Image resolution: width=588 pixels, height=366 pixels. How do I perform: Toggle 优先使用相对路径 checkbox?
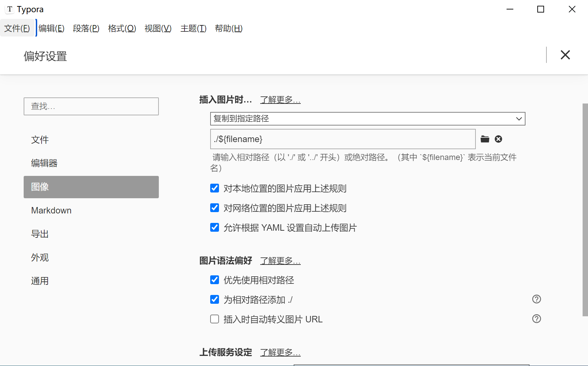pos(215,280)
